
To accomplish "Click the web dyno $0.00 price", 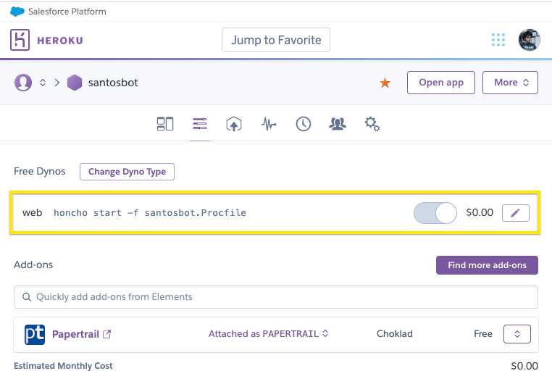I will [480, 212].
